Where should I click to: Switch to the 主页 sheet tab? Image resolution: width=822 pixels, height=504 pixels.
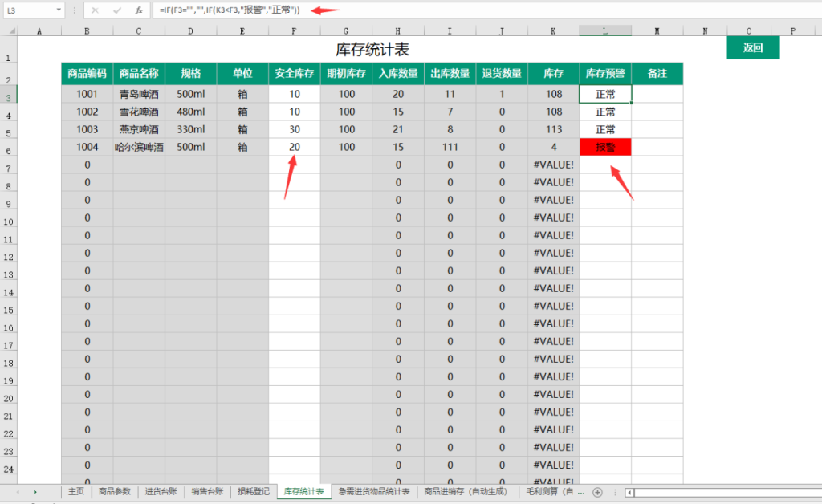coord(75,491)
